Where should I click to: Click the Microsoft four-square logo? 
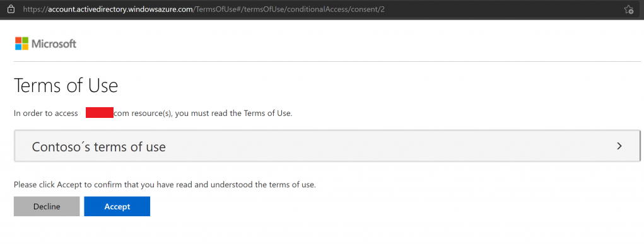click(22, 44)
